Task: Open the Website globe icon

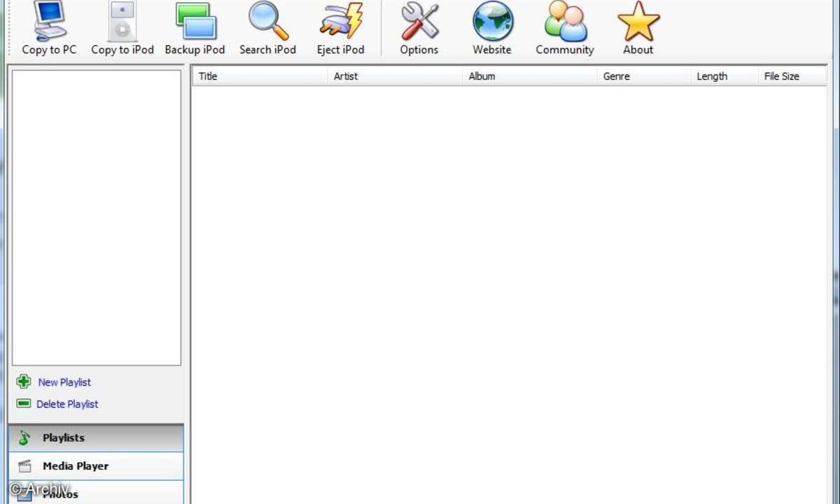Action: 492,21
